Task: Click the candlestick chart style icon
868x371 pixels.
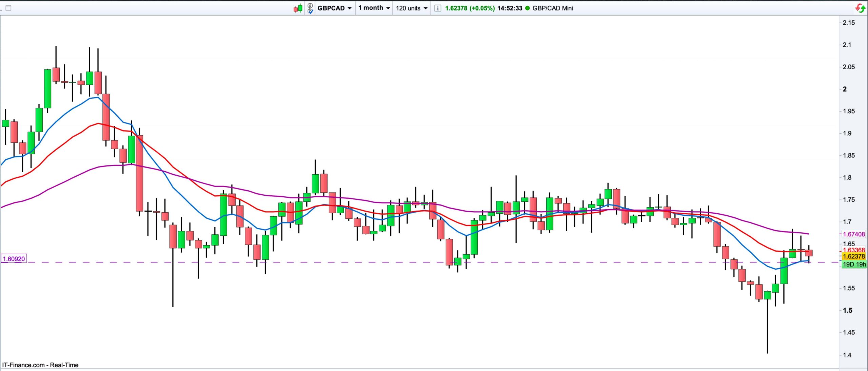Action: [x=298, y=8]
